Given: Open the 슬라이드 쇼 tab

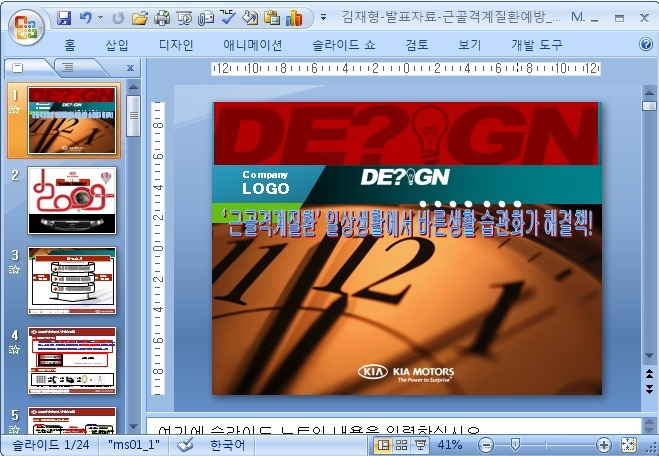Looking at the screenshot, I should pyautogui.click(x=343, y=45).
